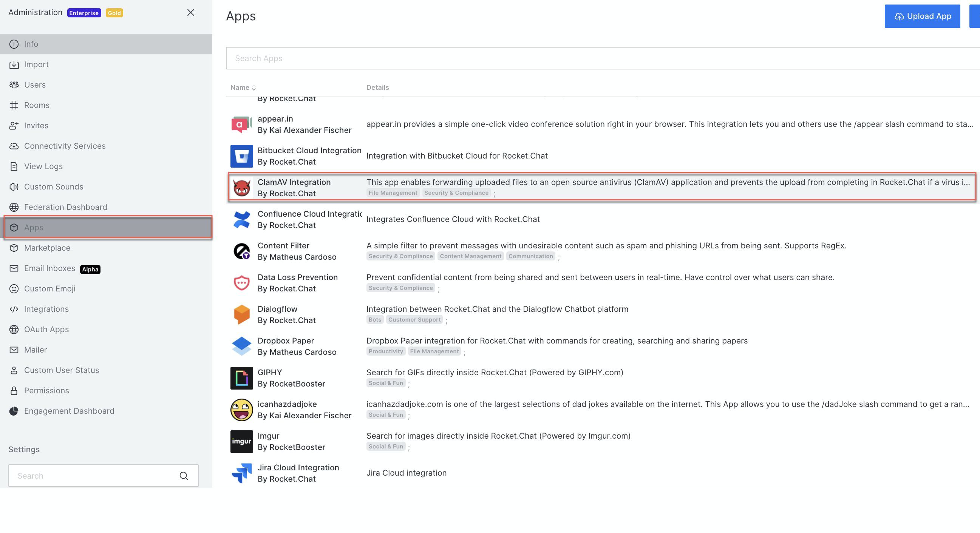Screen dimensions: 980x533
Task: Click the Marketplace cube icon
Action: 14,248
